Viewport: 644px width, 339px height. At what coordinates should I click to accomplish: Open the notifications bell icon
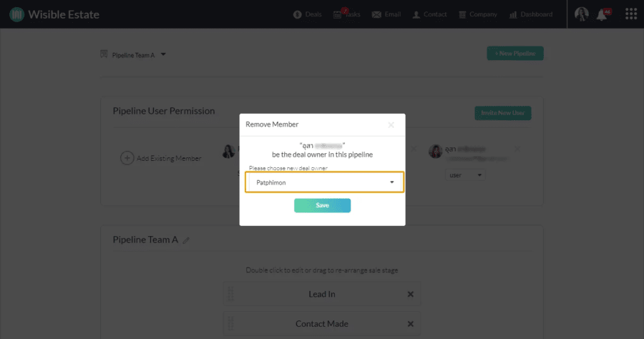602,15
